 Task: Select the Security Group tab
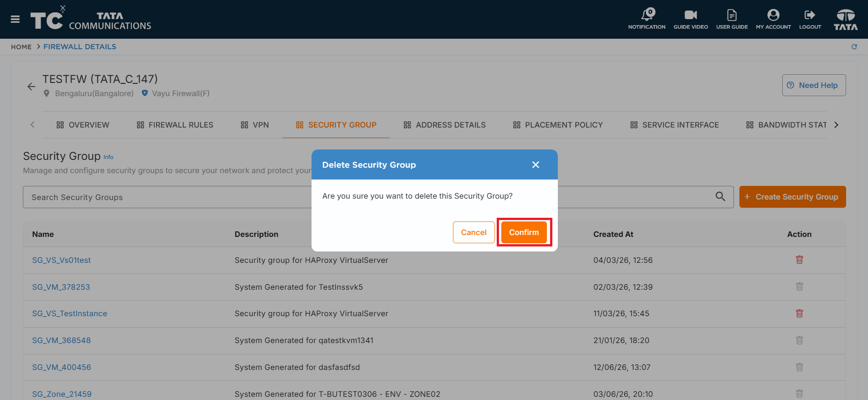coord(336,125)
